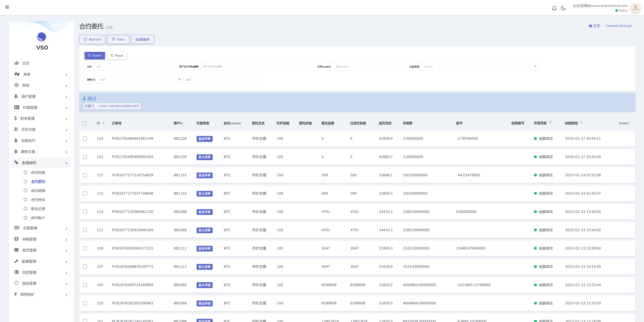Go to 成交明细 submenu item
644x322 pixels.
(x=38, y=191)
